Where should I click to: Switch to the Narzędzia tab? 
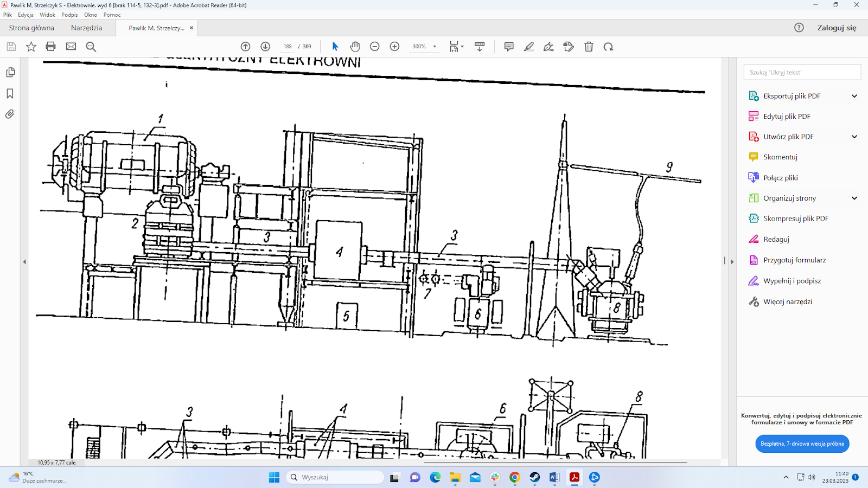click(x=86, y=28)
